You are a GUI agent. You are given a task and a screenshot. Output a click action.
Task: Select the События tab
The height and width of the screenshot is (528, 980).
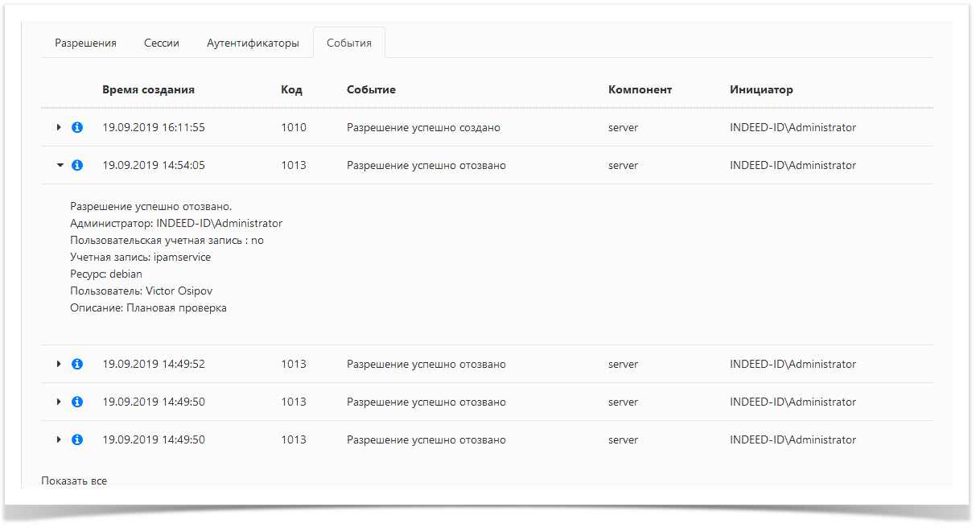(349, 43)
